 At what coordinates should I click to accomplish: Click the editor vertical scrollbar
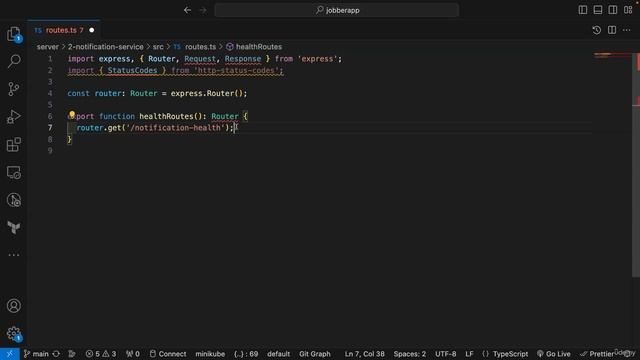(x=636, y=165)
